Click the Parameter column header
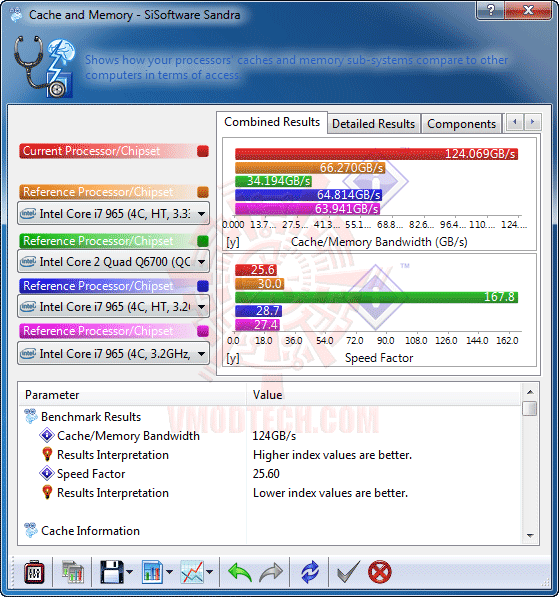The height and width of the screenshot is (597, 559). point(133,395)
